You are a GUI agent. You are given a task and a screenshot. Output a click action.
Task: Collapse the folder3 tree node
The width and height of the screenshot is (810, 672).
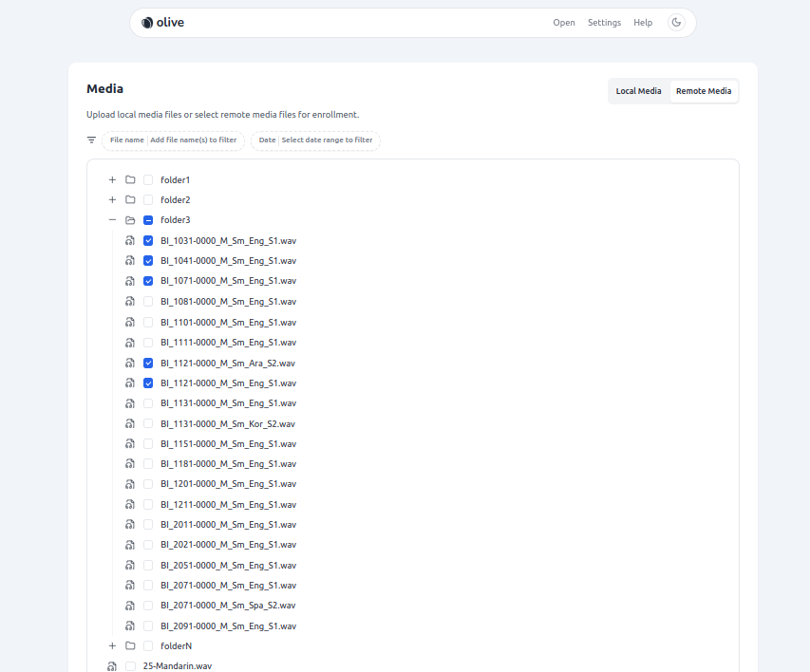(x=112, y=220)
